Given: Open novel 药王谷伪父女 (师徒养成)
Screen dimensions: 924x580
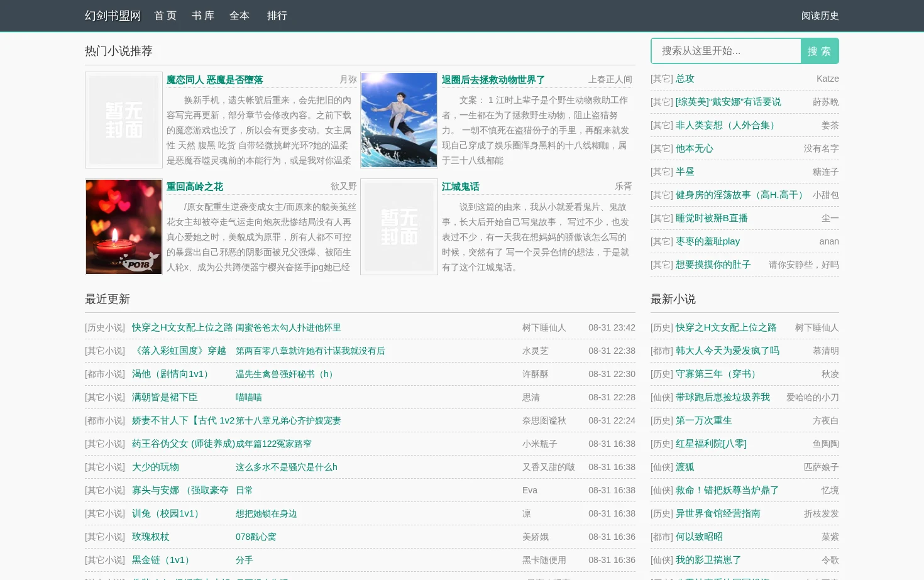Looking at the screenshot, I should (184, 444).
